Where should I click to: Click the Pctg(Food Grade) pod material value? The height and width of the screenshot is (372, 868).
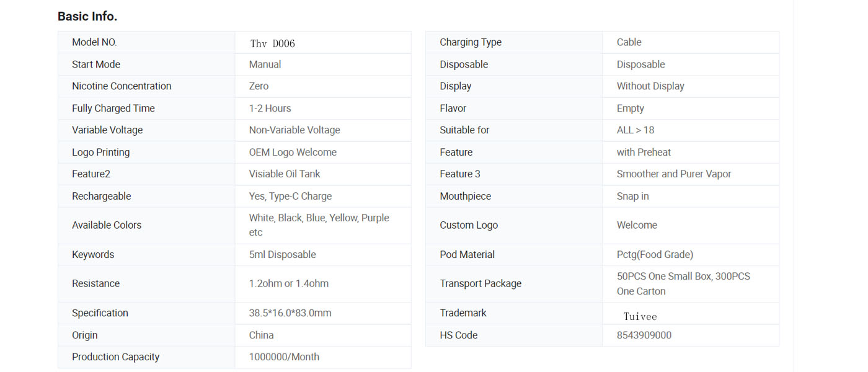tap(655, 255)
